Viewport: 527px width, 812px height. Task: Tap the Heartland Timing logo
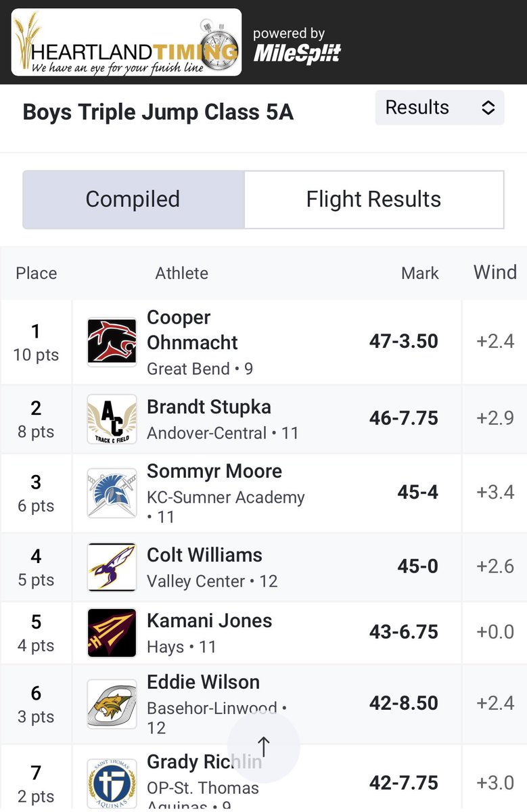tap(127, 42)
